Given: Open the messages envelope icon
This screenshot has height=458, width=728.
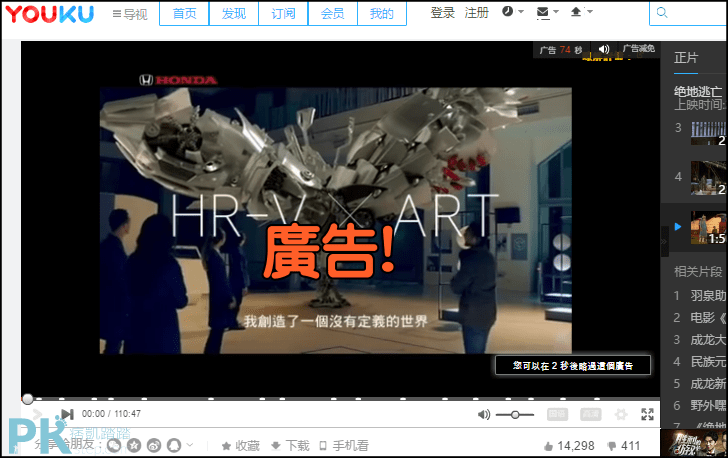Looking at the screenshot, I should click(x=542, y=12).
